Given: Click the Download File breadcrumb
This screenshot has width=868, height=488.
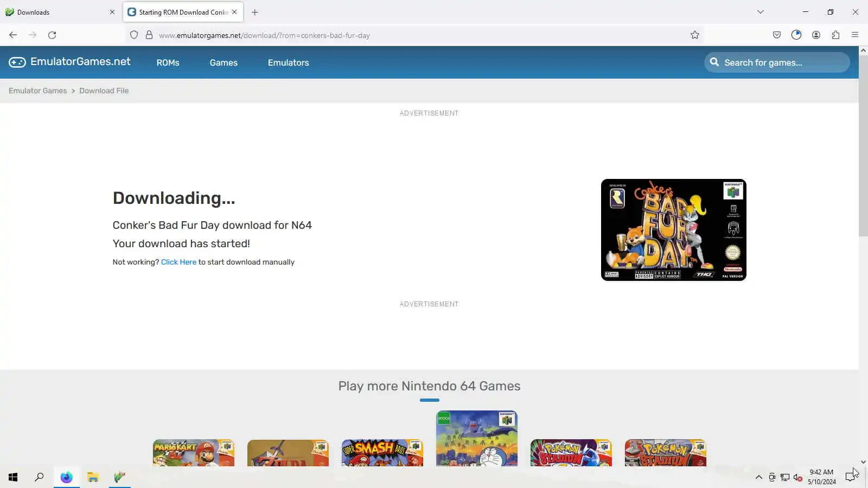Looking at the screenshot, I should (x=104, y=91).
